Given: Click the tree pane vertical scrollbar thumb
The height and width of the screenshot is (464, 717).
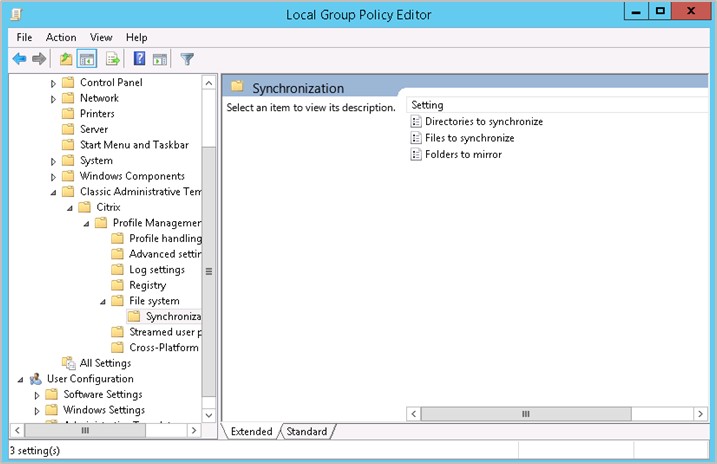Looking at the screenshot, I should 209,270.
